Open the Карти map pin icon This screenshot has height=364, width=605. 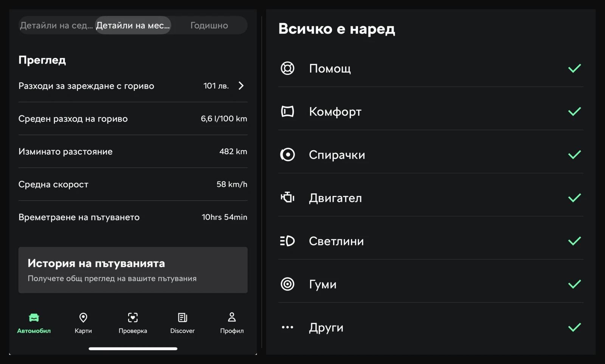pos(83,318)
